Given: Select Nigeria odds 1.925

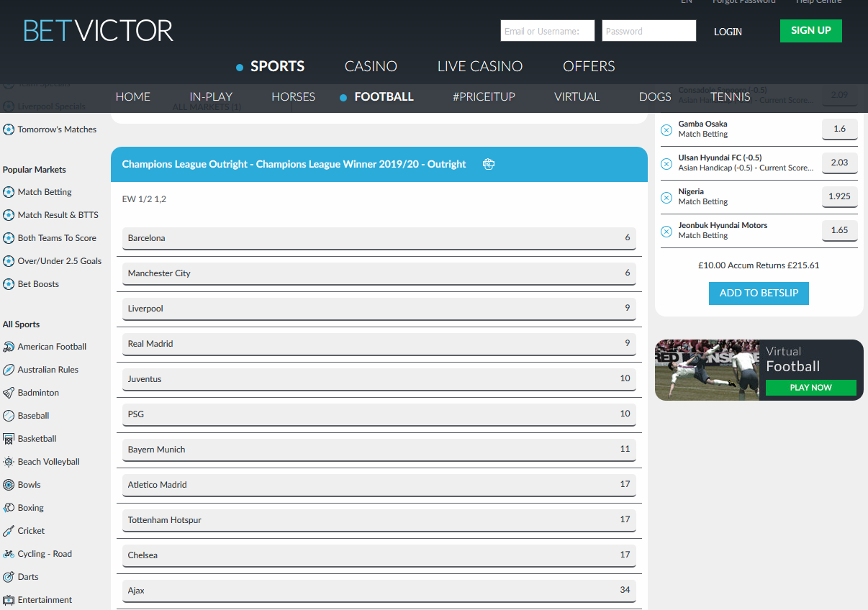Looking at the screenshot, I should click(x=839, y=196).
